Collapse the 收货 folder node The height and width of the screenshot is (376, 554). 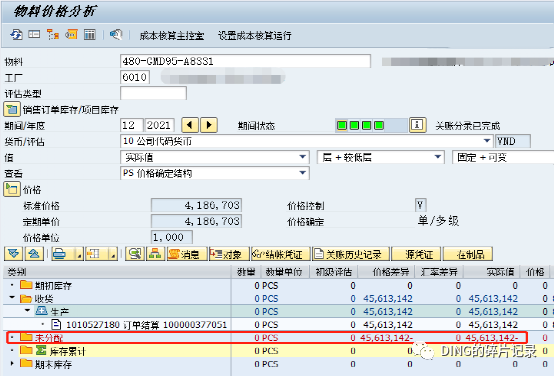(x=12, y=298)
